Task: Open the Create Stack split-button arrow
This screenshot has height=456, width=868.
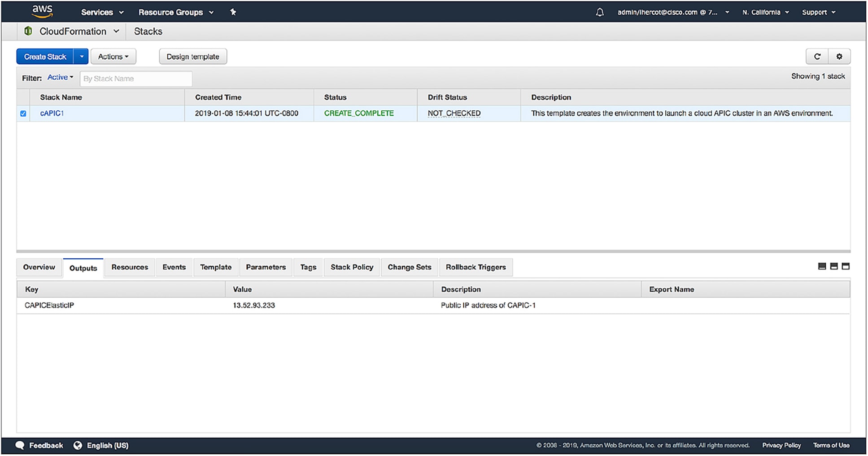Action: tap(81, 56)
